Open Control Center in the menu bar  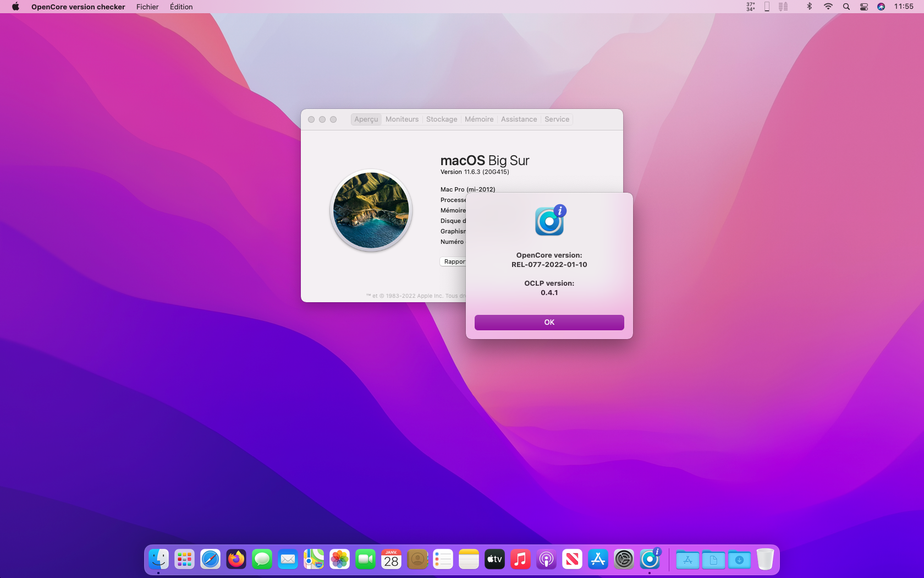(x=864, y=7)
